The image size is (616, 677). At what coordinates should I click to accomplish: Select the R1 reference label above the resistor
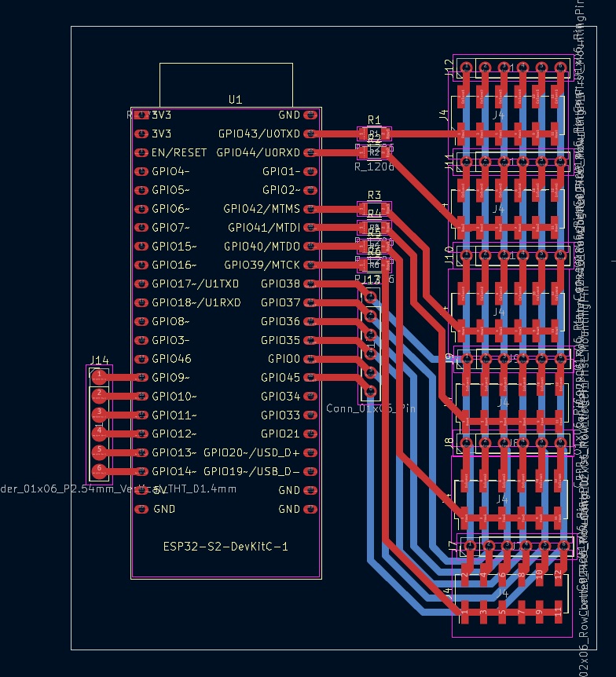[x=374, y=119]
